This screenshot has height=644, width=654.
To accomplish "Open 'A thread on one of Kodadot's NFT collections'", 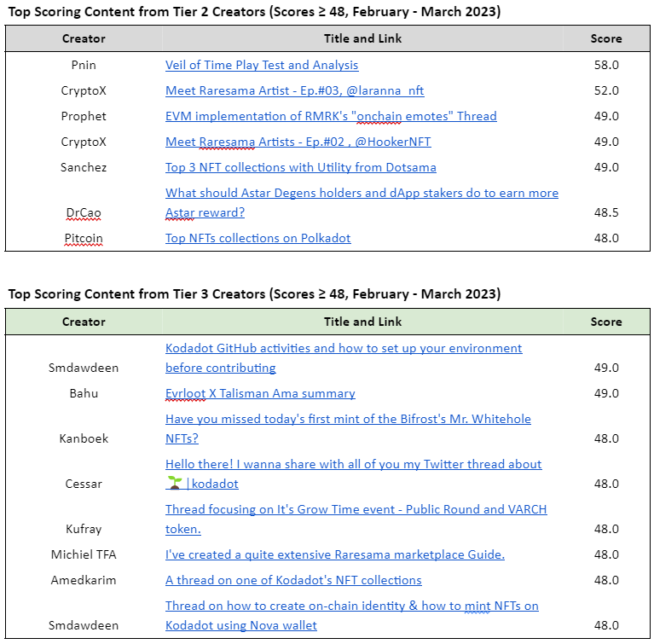I will [293, 580].
